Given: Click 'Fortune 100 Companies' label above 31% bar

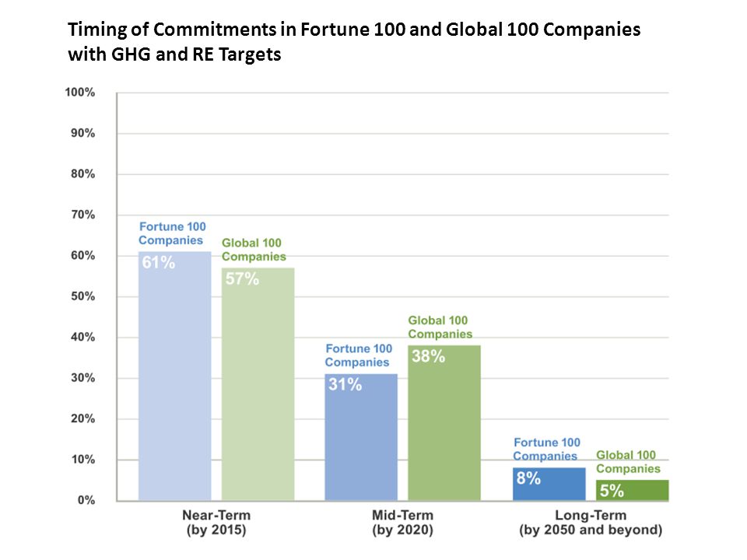Looking at the screenshot, I should pyautogui.click(x=358, y=355).
